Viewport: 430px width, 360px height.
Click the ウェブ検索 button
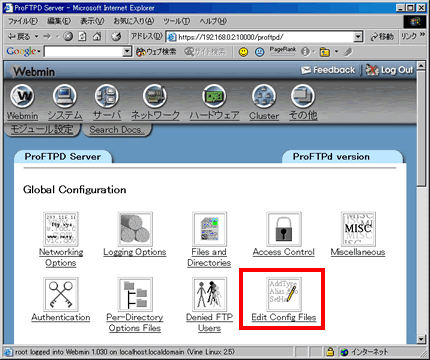156,52
